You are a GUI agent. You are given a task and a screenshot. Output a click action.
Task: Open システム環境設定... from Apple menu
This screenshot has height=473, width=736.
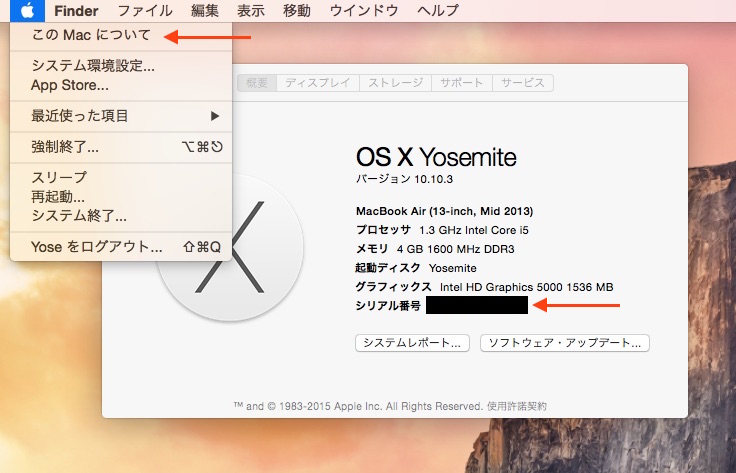tap(121, 65)
